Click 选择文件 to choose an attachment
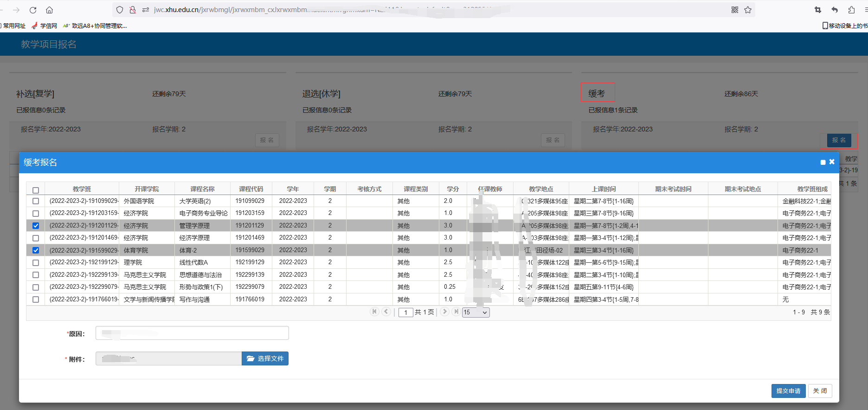868x410 pixels. pos(265,358)
